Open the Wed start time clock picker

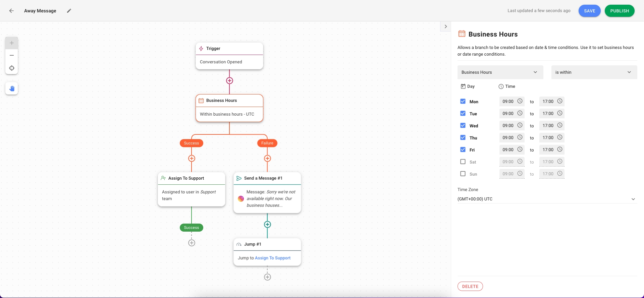tap(520, 125)
